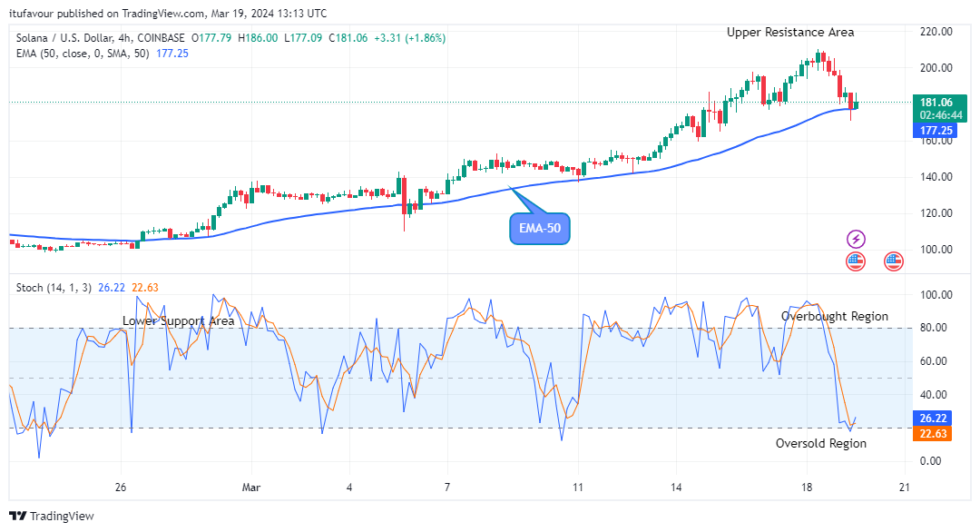Click the +3.31 (+1.86%) change value
This screenshot has height=532, width=980.
(x=410, y=38)
